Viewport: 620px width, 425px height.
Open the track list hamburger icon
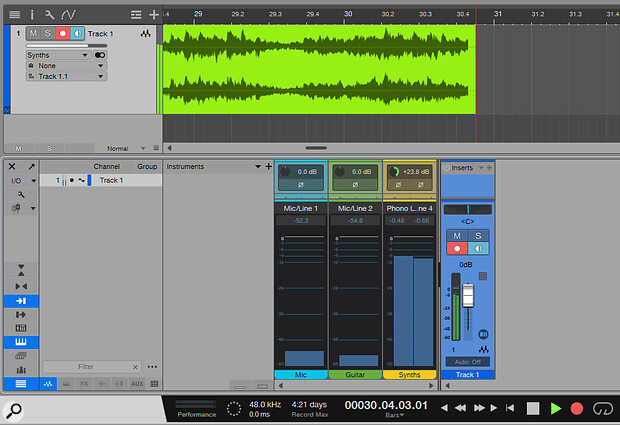click(15, 15)
